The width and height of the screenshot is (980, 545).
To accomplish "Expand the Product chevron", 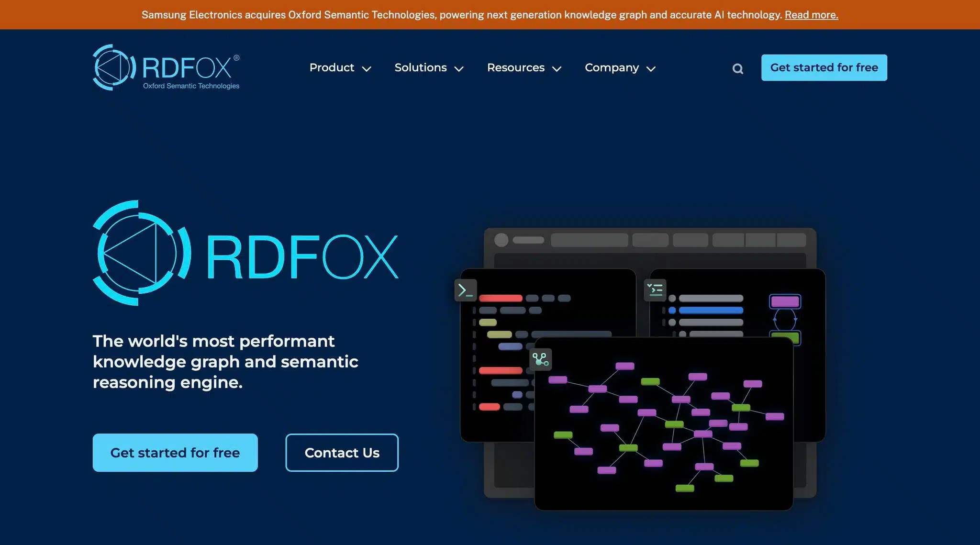I will (367, 69).
